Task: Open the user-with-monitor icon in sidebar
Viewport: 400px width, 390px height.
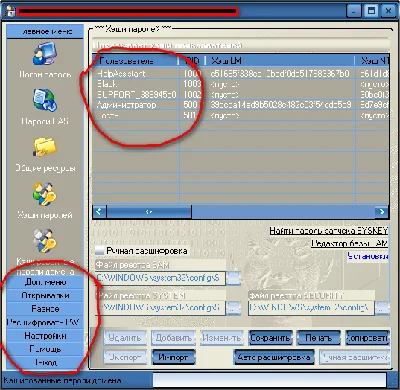Action: click(x=45, y=53)
